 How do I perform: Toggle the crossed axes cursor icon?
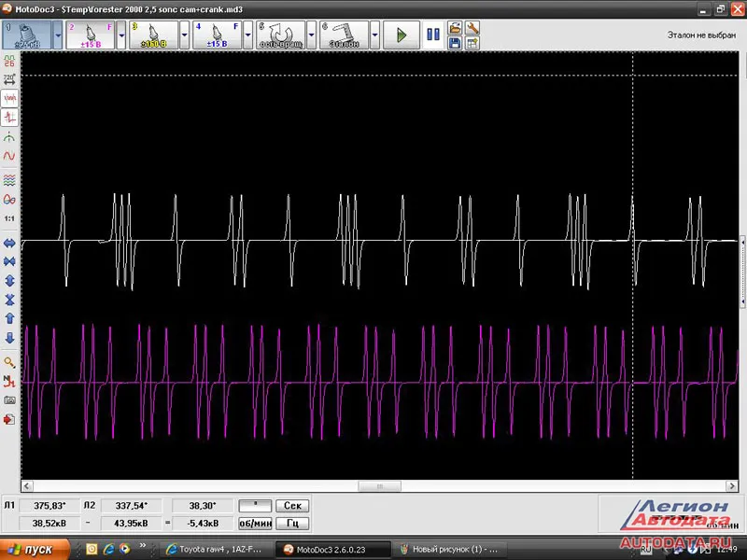(9, 118)
